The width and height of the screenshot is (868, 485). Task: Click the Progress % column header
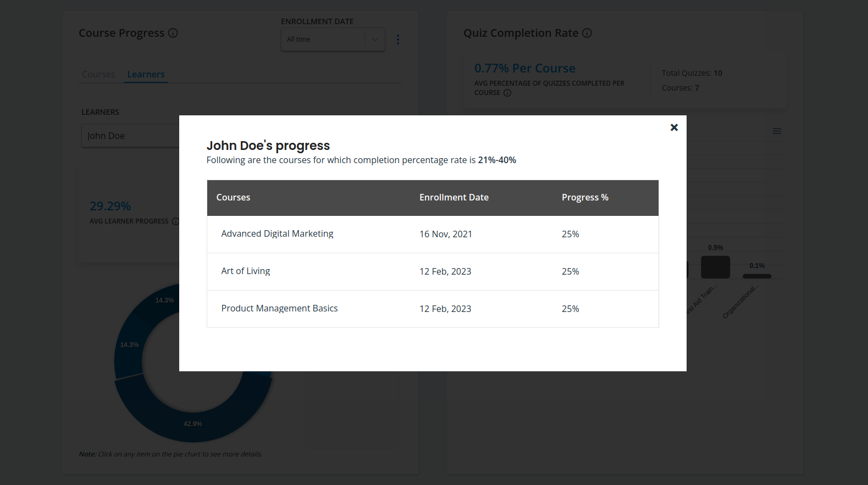point(585,198)
